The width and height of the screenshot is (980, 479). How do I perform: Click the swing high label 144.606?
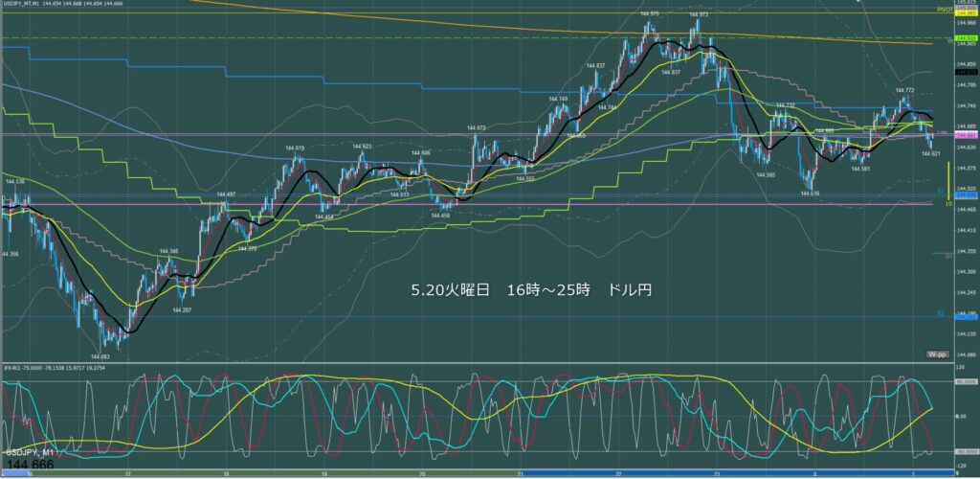coord(421,153)
